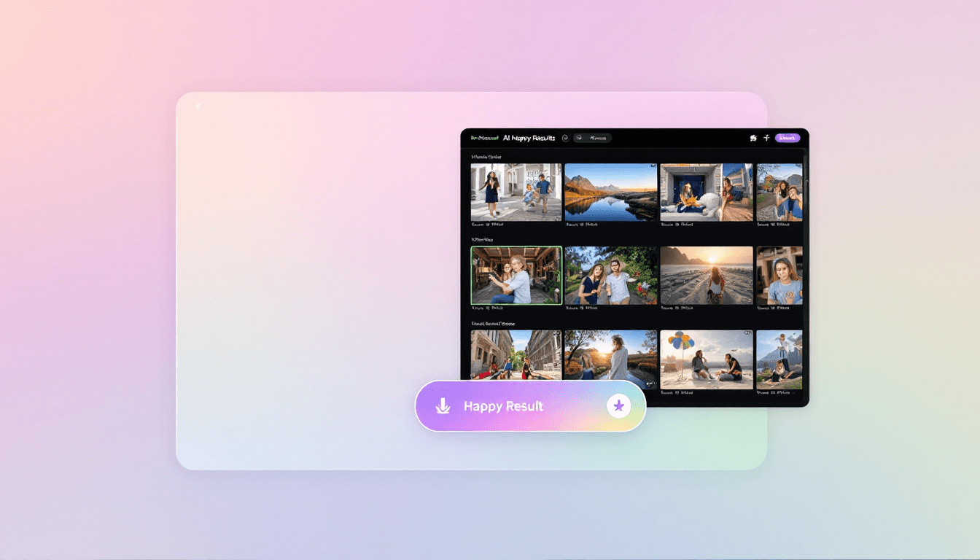Click the puzzle-shaped icon in top bar
The width and height of the screenshot is (980, 560).
coord(753,138)
